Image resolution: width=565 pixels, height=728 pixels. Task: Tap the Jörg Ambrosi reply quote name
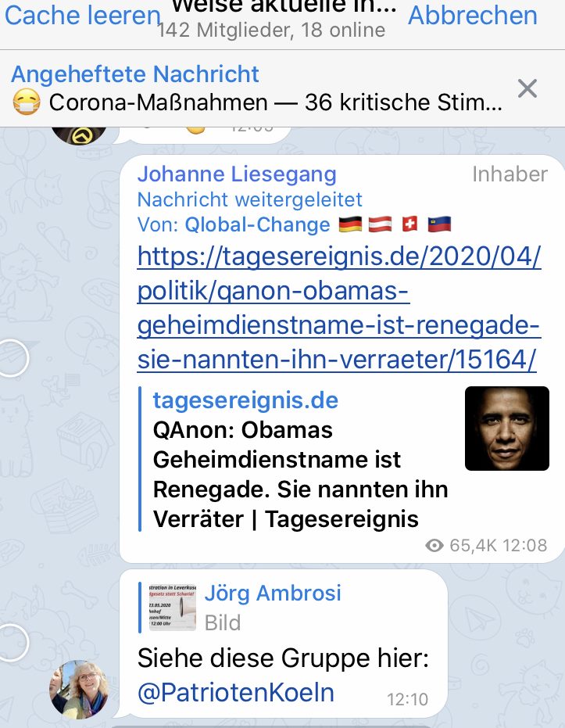click(x=273, y=593)
